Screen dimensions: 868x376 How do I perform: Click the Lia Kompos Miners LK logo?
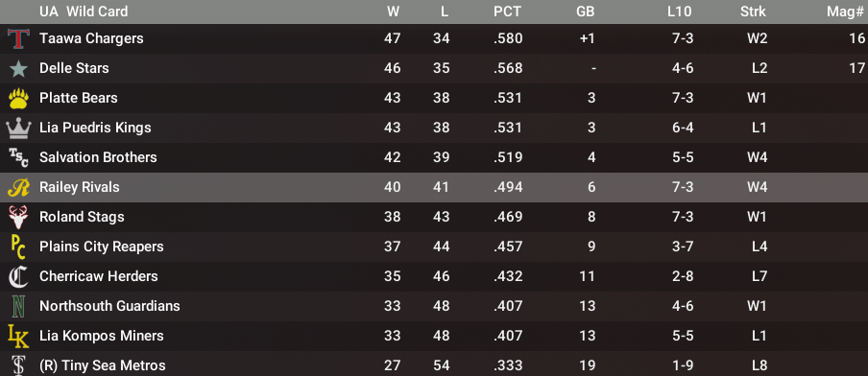pyautogui.click(x=18, y=336)
